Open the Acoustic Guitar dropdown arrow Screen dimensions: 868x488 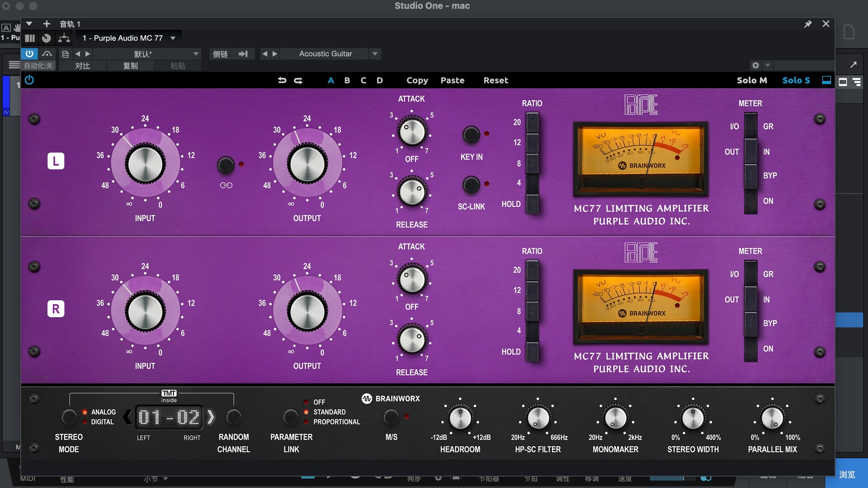tap(375, 54)
